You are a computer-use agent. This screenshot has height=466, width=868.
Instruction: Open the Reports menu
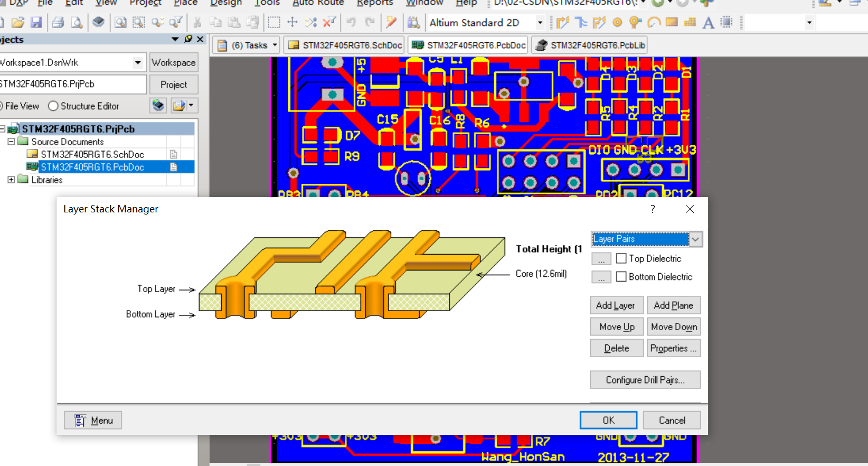375,3
